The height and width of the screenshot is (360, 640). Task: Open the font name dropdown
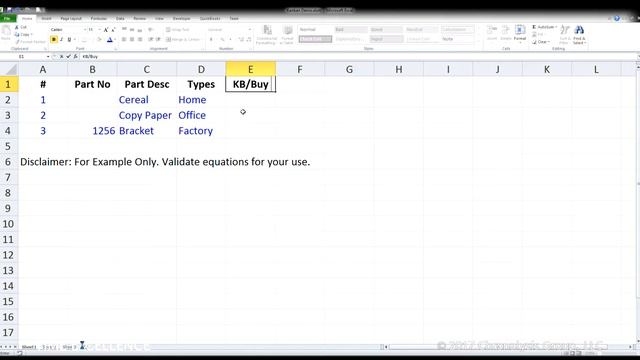click(85, 30)
